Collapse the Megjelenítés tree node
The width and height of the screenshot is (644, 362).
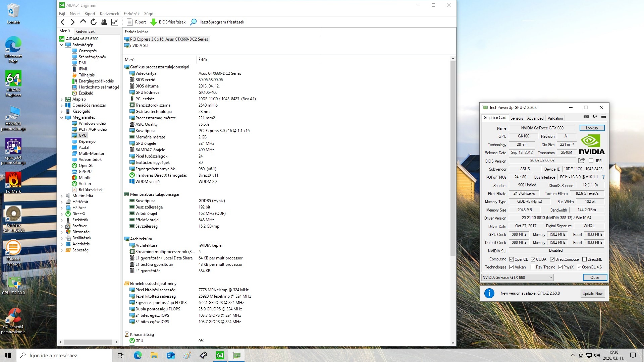point(62,117)
